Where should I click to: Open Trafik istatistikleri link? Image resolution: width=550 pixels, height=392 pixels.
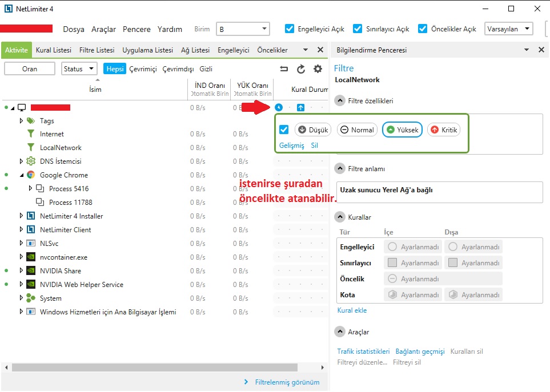pyautogui.click(x=363, y=351)
